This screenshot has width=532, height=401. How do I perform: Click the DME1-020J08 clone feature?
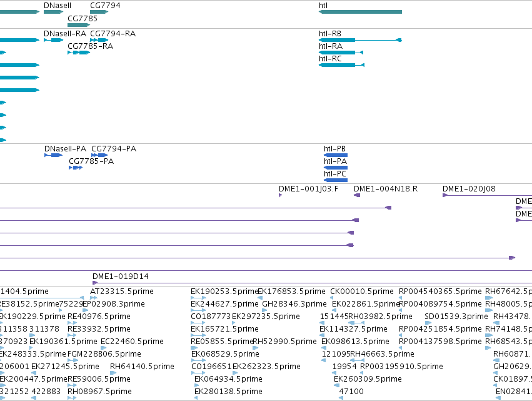coord(487,195)
